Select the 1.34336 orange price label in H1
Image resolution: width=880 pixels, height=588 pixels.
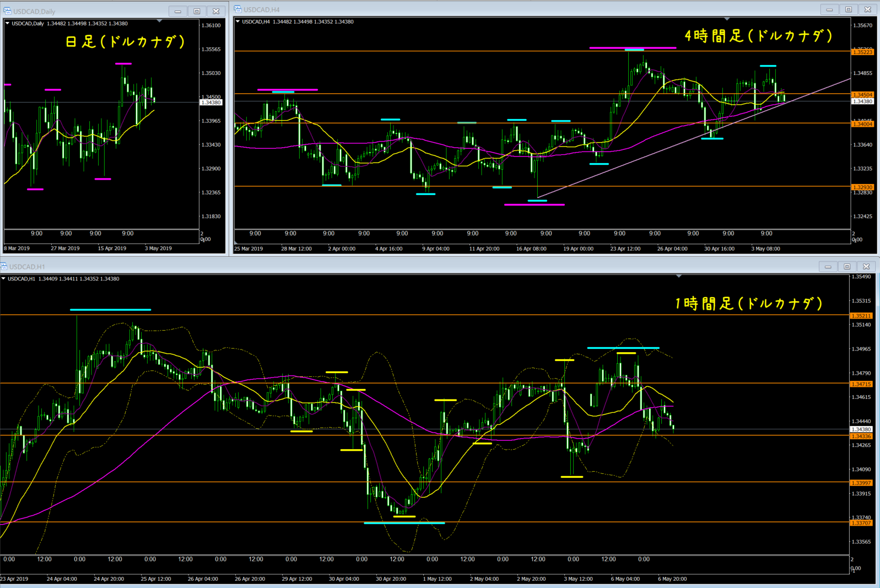point(861,436)
